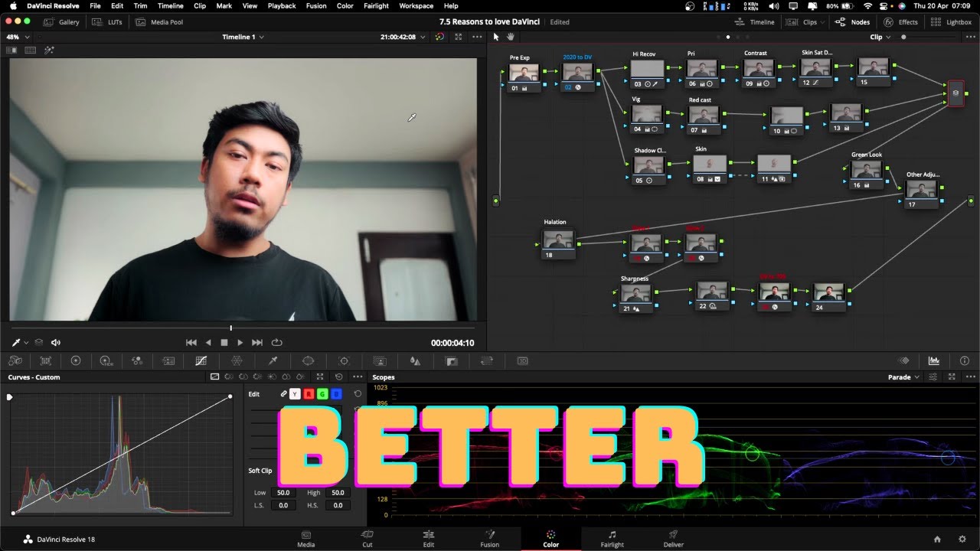
Task: Open the RGB Mixer palette
Action: pyautogui.click(x=137, y=360)
